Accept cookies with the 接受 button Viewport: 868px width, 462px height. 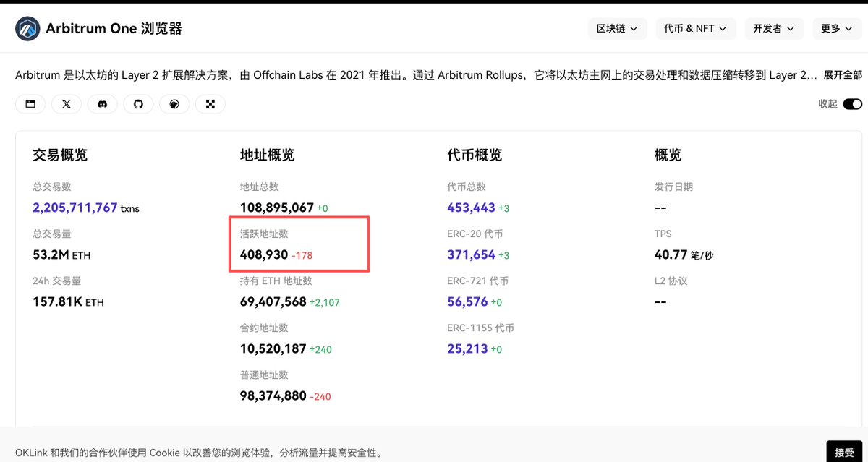point(844,453)
